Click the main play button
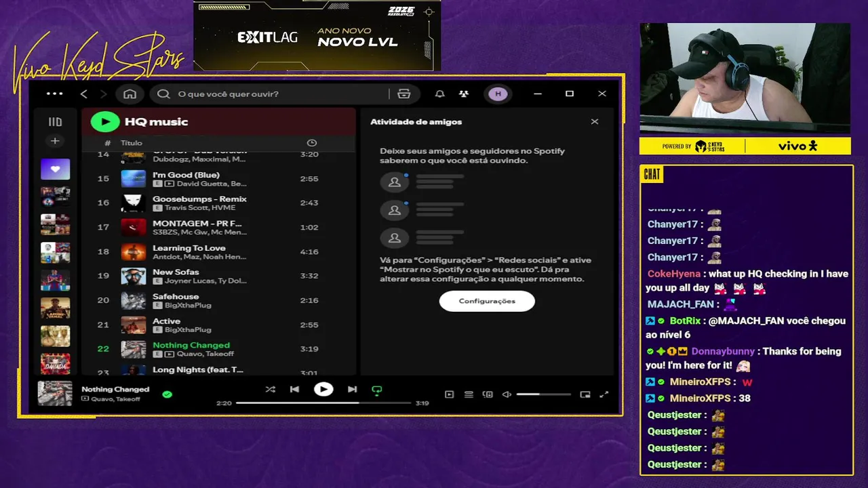This screenshot has height=488, width=868. [x=323, y=389]
